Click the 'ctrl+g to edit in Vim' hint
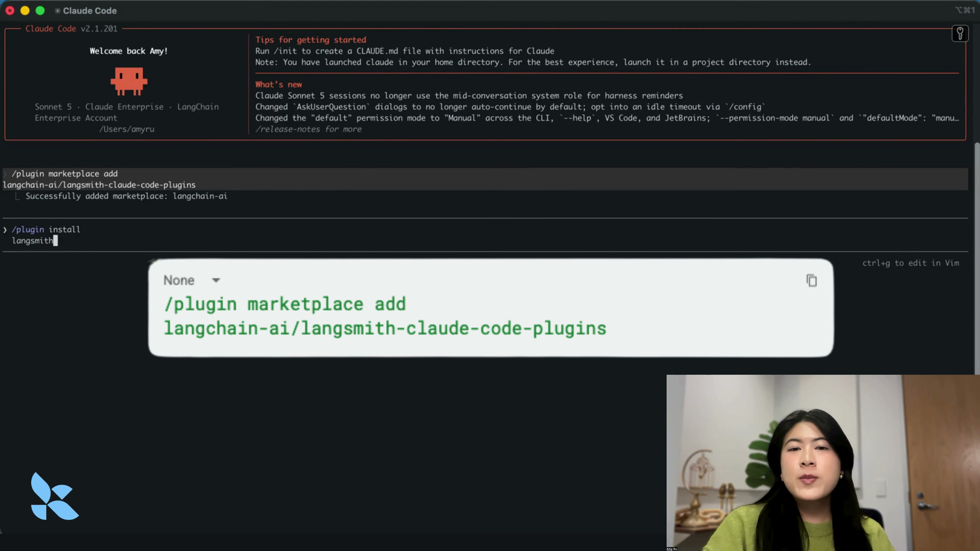 910,263
